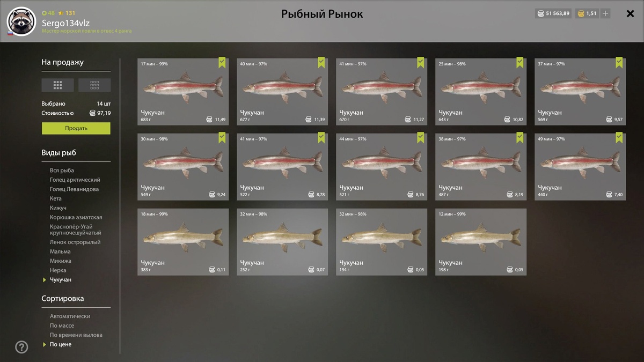Click the Продать button
This screenshot has height=362, width=644.
pyautogui.click(x=76, y=128)
